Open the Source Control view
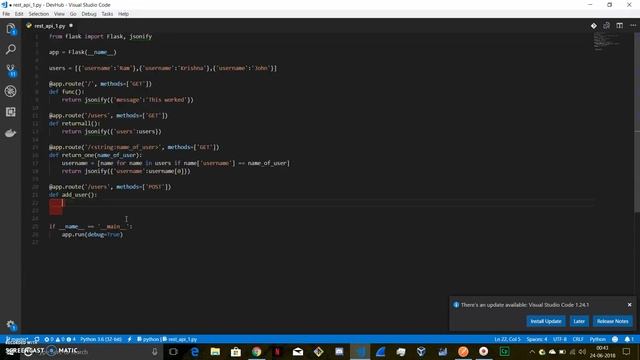640x360 pixels. pos(11,71)
